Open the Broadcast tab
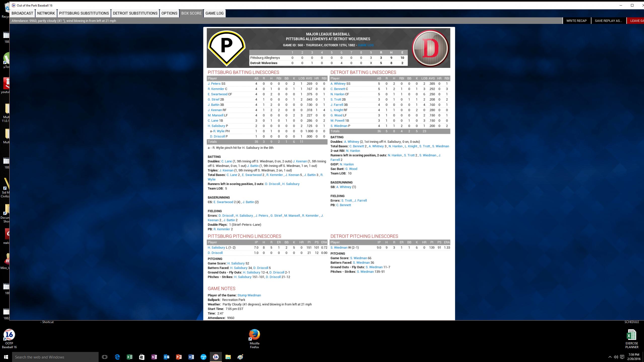The image size is (644, 362). [x=22, y=13]
